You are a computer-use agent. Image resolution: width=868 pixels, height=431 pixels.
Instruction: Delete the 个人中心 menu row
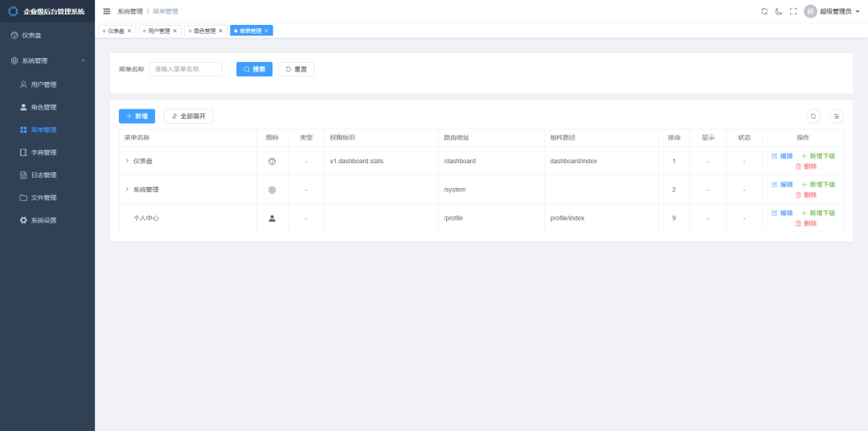click(x=806, y=224)
